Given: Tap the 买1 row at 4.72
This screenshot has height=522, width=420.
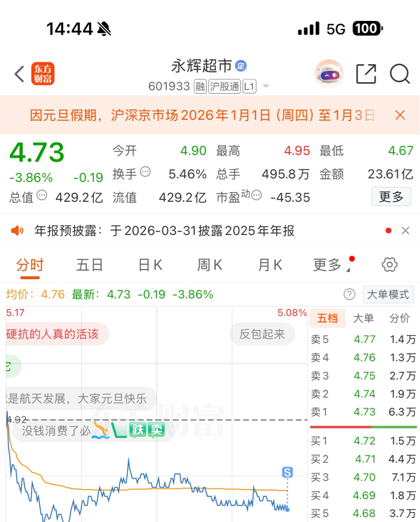Looking at the screenshot, I should pos(363,441).
